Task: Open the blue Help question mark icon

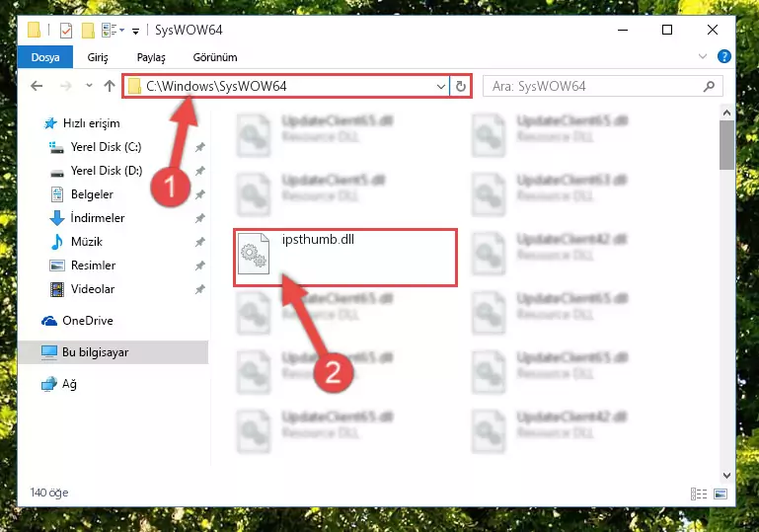Action: pos(724,56)
